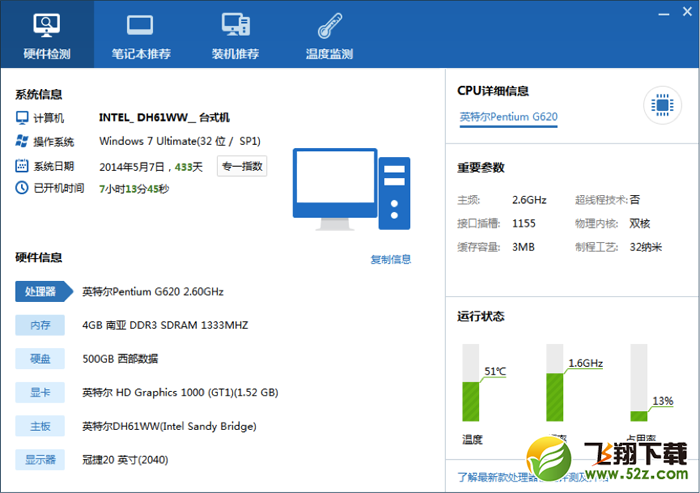This screenshot has width=700, height=493.
Task: Click the 温度 label under the bar
Action: point(472,439)
